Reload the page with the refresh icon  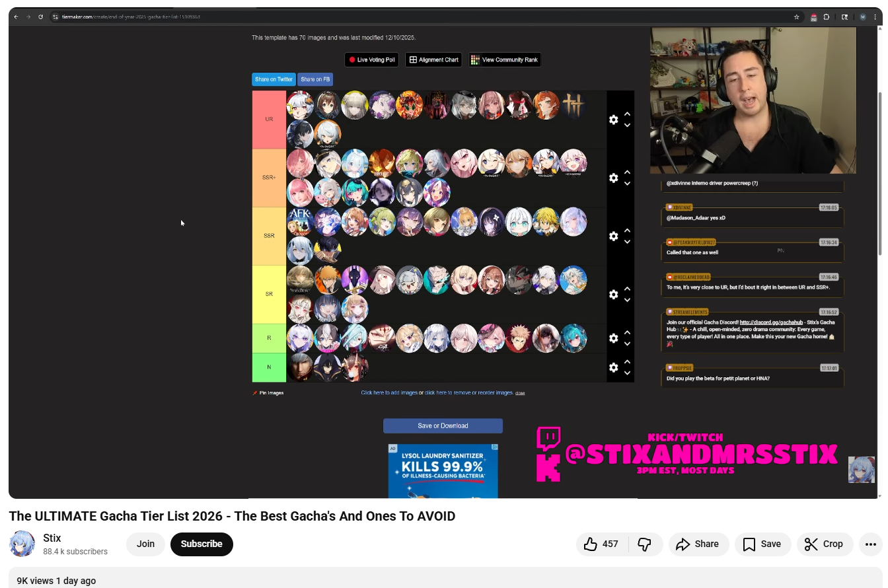click(41, 17)
